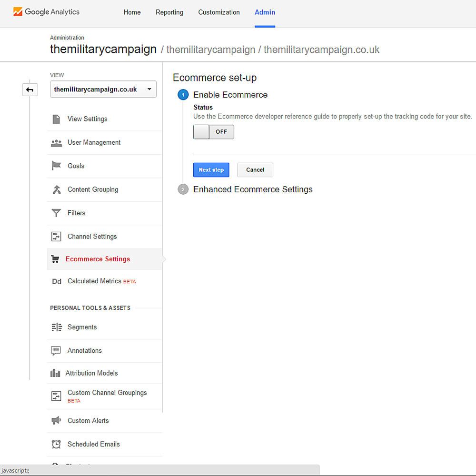Image resolution: width=476 pixels, height=476 pixels.
Task: Click the Filters funnel icon
Action: 56,213
